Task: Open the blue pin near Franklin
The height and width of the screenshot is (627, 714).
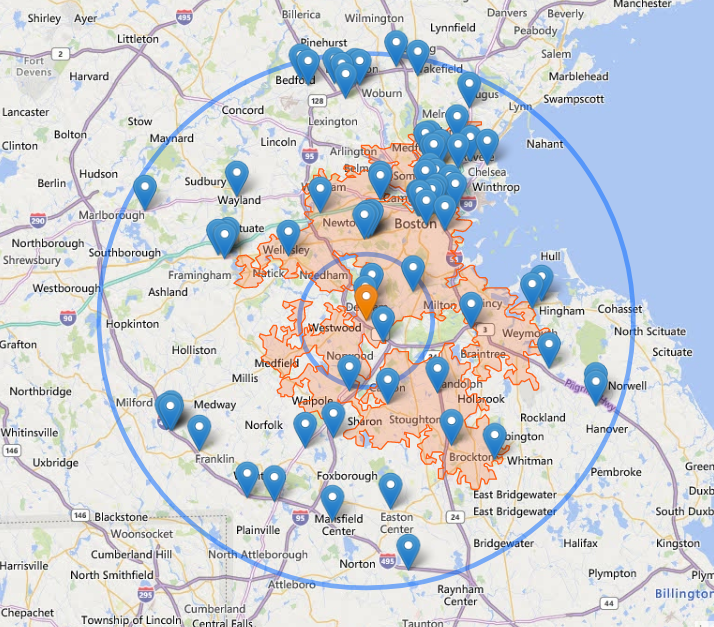Action: pos(200,431)
